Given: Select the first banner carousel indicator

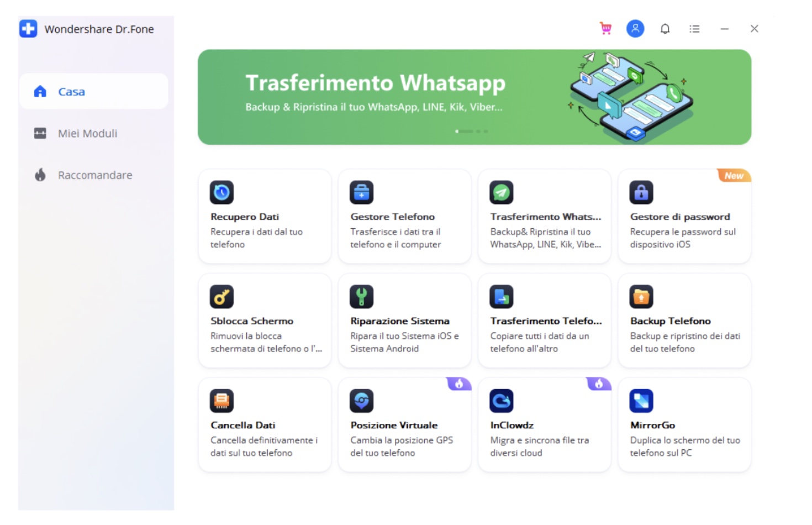Looking at the screenshot, I should coord(464,132).
